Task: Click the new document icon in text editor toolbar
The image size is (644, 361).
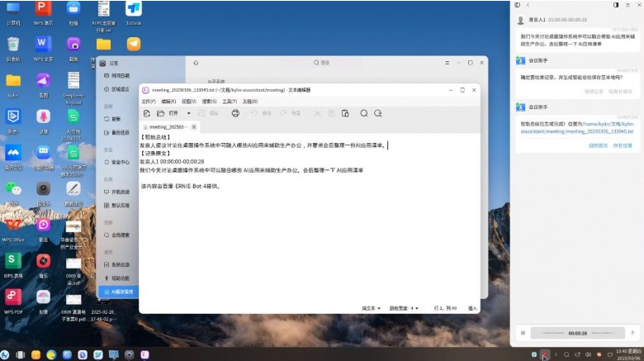Action: (147, 113)
